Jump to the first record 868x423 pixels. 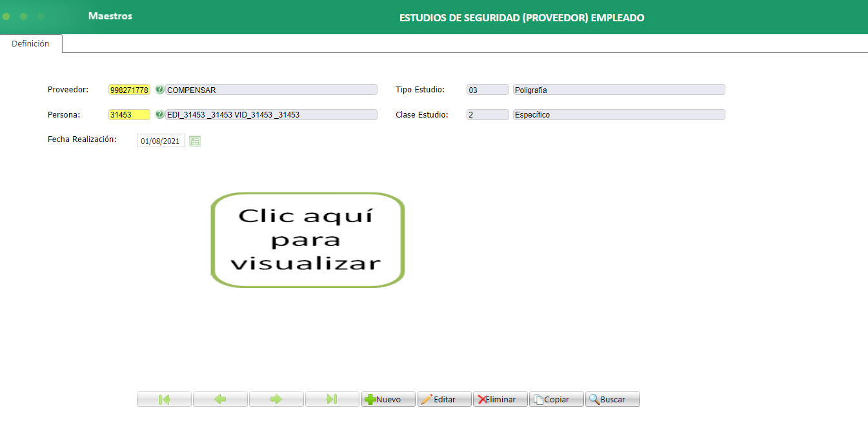pos(164,398)
